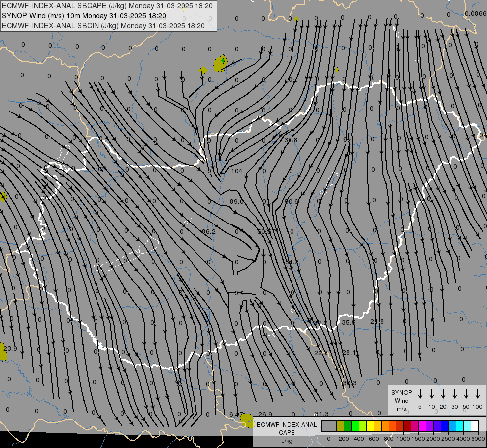Click the 54.3 CAPE value
The height and width of the screenshot is (448, 487).
coord(292,262)
